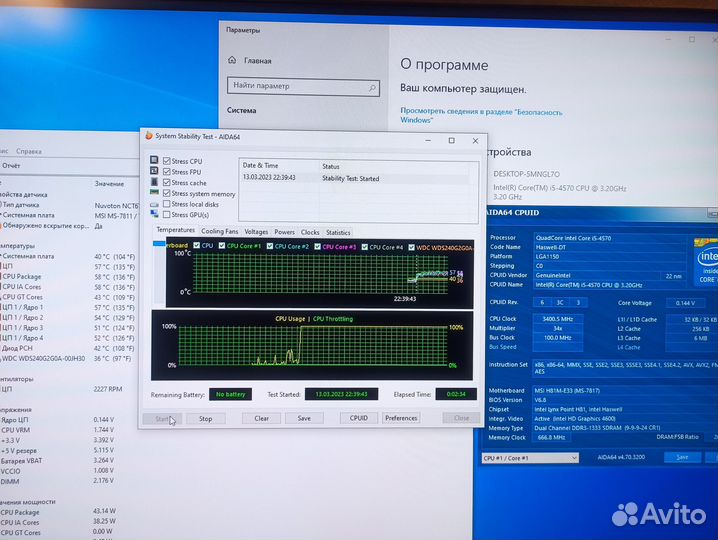The width and height of the screenshot is (718, 540).
Task: Click the home icon next to Главная
Action: pos(232,60)
